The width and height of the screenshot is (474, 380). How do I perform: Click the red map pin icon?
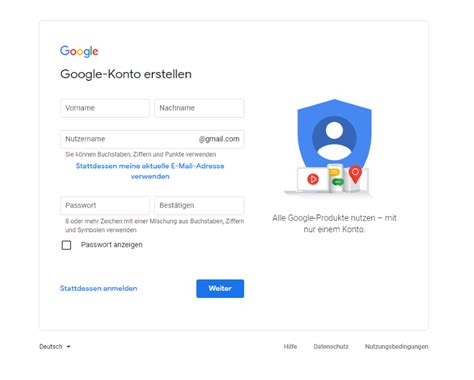point(355,174)
